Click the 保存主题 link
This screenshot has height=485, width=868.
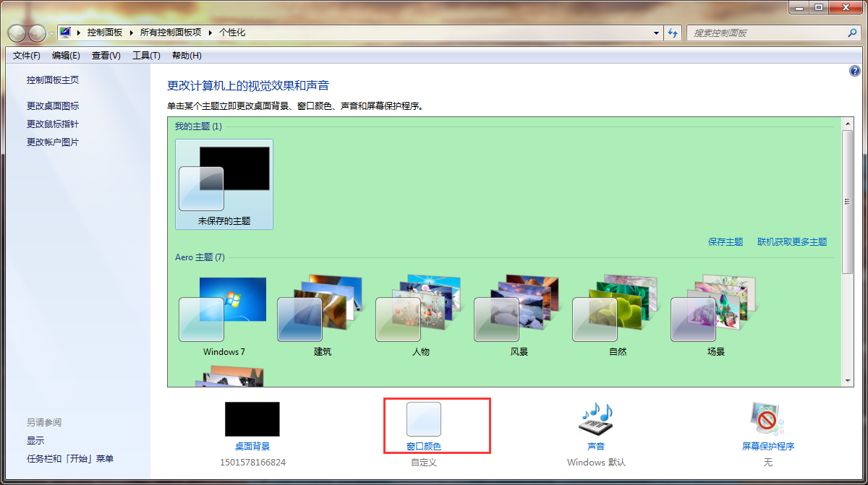(726, 242)
